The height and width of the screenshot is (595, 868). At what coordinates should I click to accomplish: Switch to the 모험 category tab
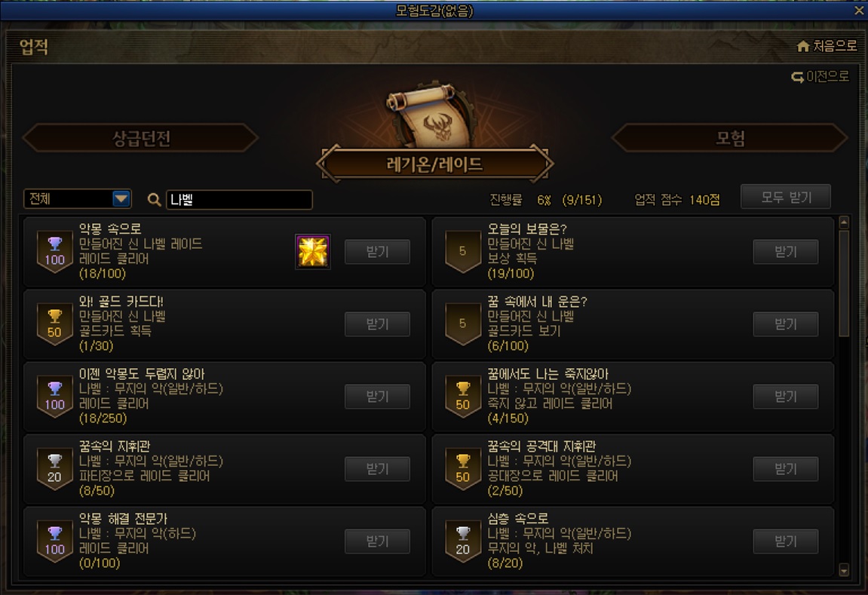pyautogui.click(x=730, y=138)
